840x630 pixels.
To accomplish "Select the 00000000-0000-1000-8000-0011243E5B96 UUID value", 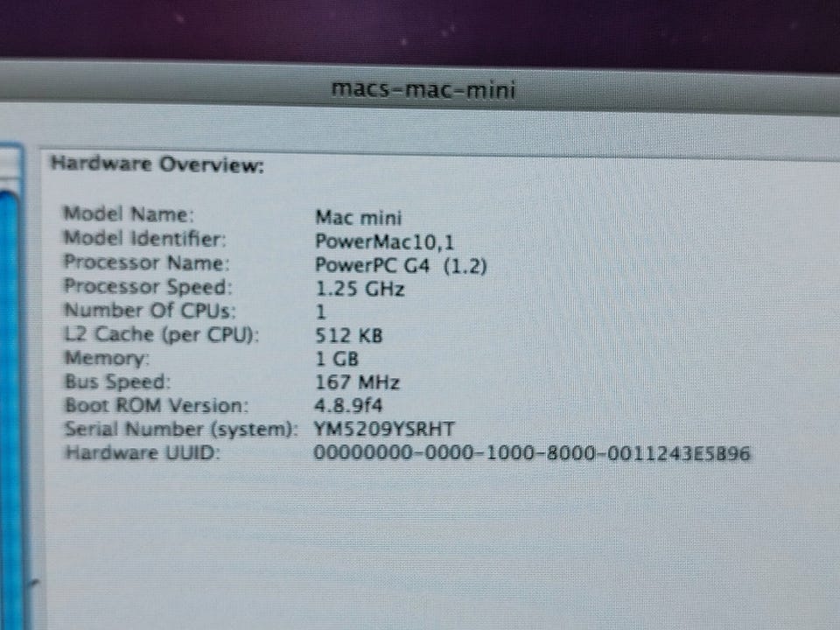I will click(532, 453).
